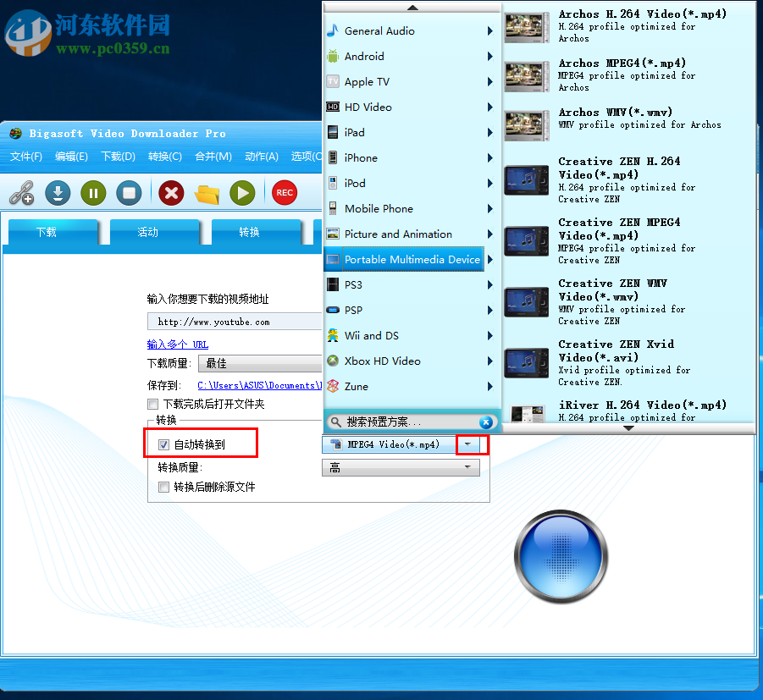Select the Archos H.264 Video preset thumbnail
The image size is (763, 700).
coord(526,26)
